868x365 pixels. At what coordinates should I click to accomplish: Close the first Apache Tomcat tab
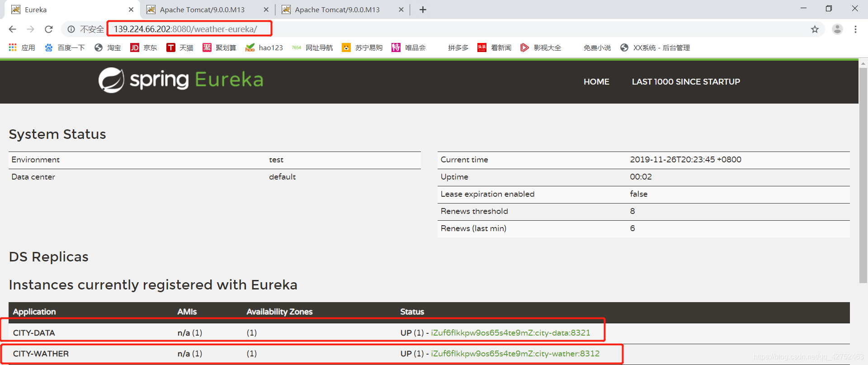266,9
